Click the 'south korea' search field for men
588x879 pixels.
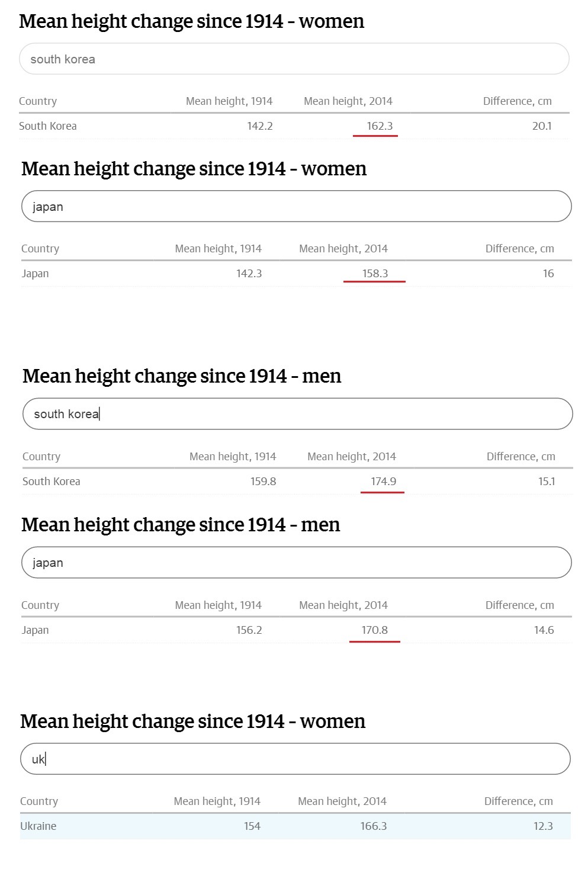(298, 413)
